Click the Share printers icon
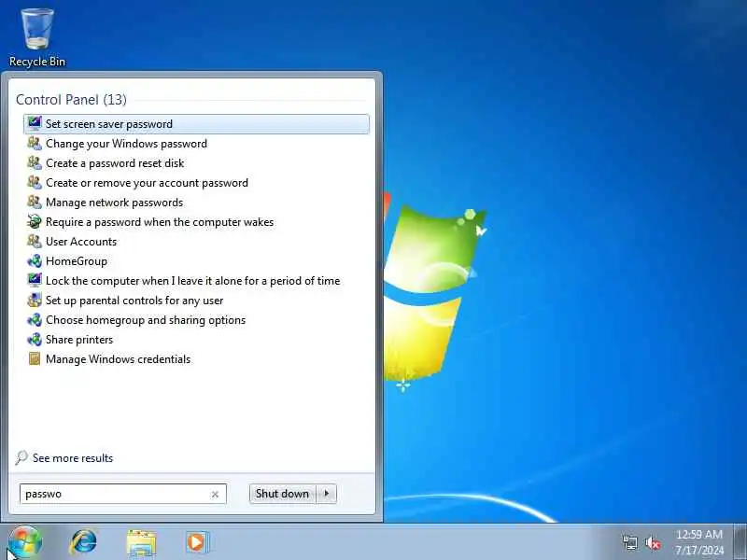Viewport: 747px width, 560px height. click(x=35, y=340)
